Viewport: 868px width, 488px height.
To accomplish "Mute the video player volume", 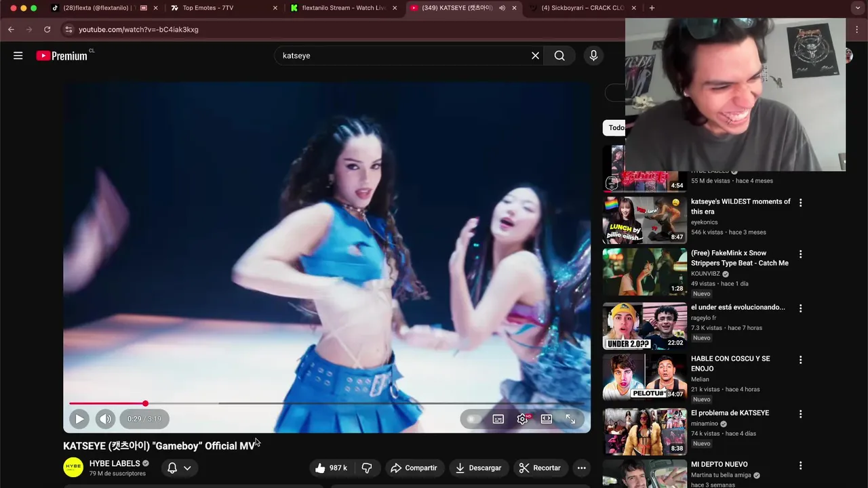I will pyautogui.click(x=105, y=419).
